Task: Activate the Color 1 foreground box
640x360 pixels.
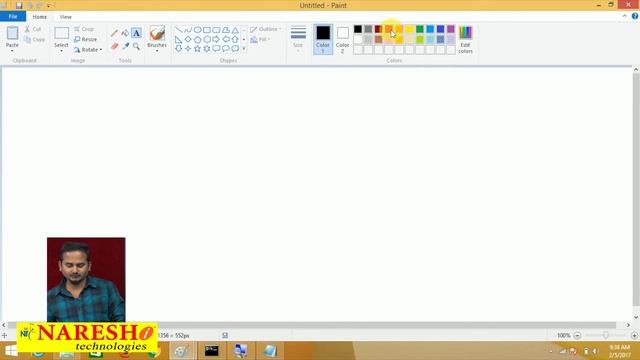Action: pos(323,39)
